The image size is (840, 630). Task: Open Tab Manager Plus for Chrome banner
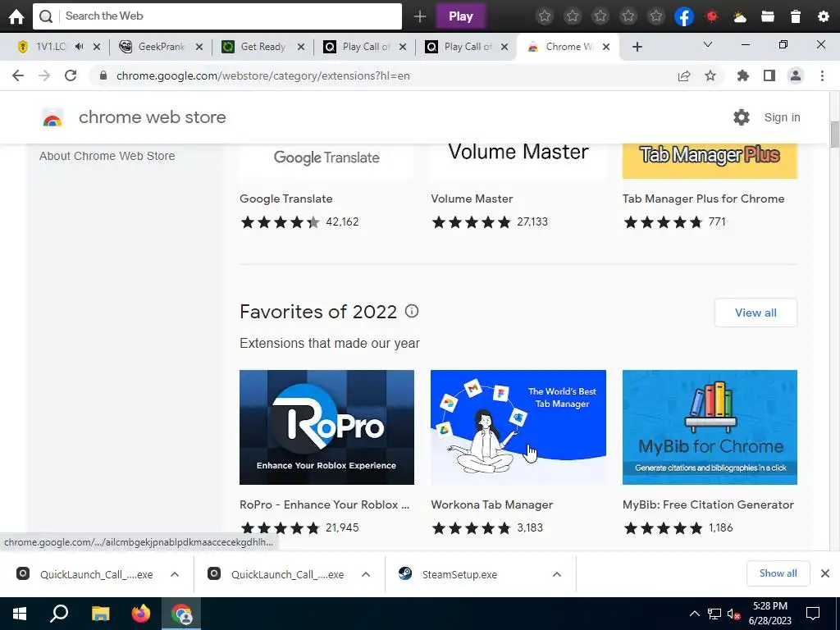point(710,162)
